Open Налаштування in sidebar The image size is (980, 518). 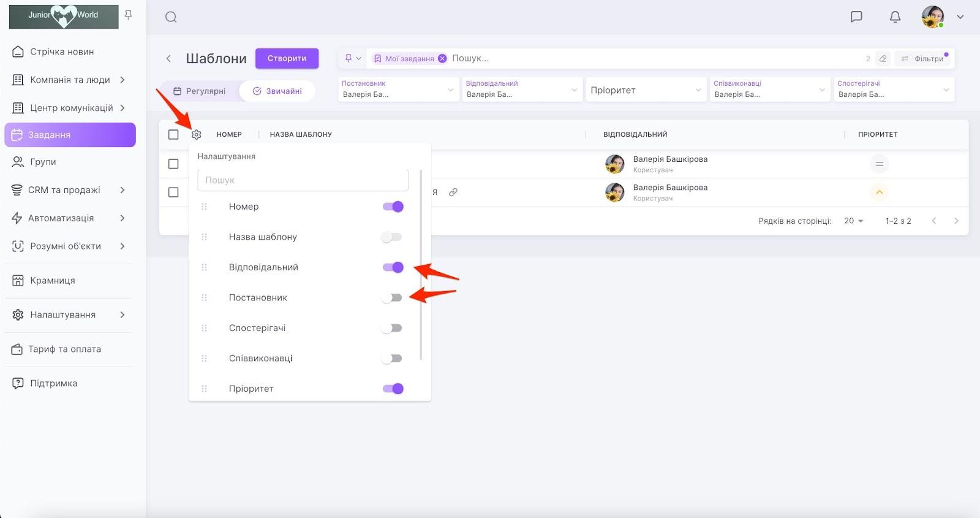click(70, 315)
